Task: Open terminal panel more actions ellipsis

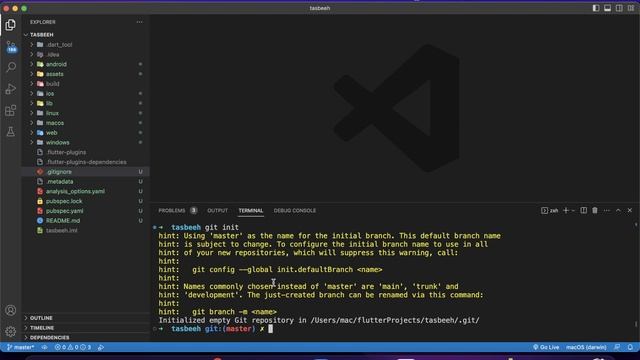Action: click(x=607, y=210)
